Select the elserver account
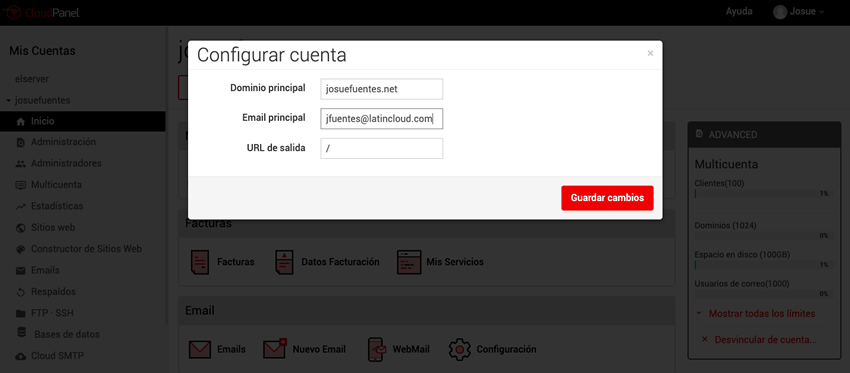This screenshot has height=373, width=850. pos(32,79)
